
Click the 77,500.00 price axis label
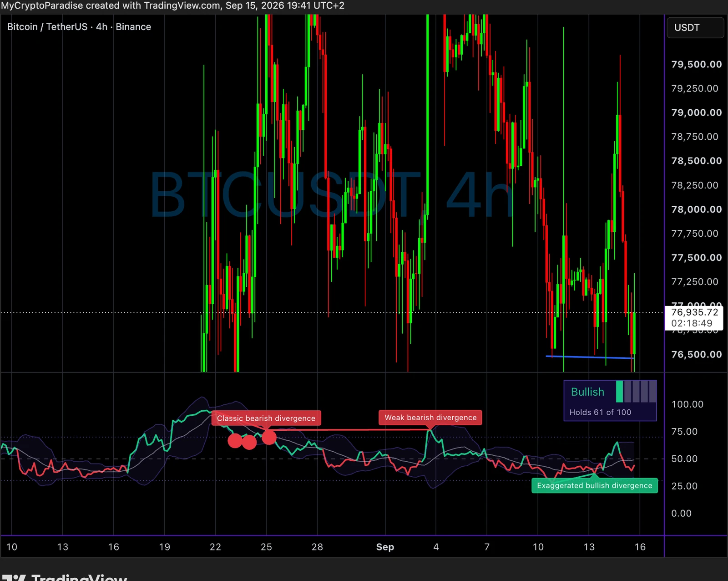pos(697,258)
